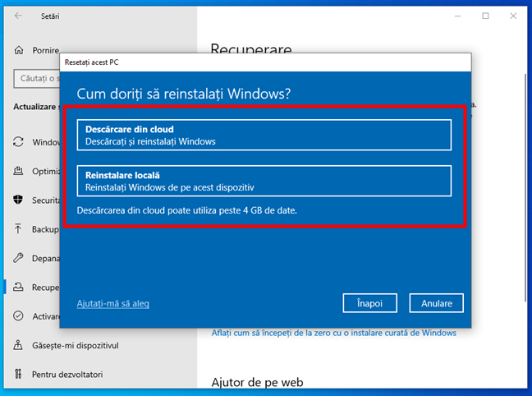Select the Depanare wrench icon
Viewport: 532px width, 396px height.
coord(18,258)
